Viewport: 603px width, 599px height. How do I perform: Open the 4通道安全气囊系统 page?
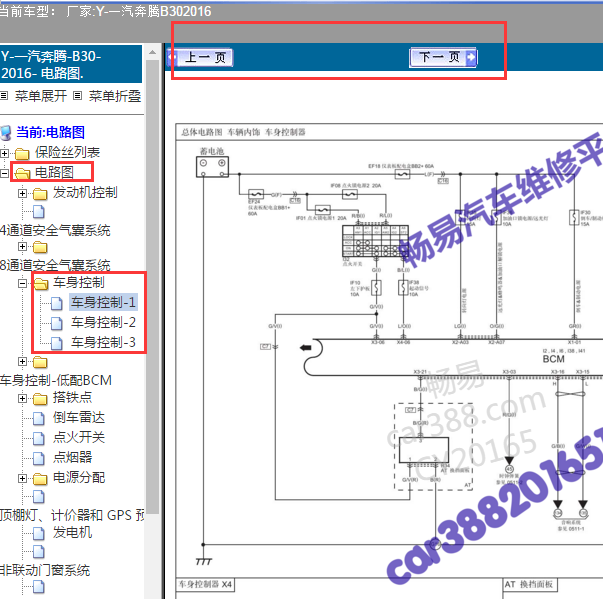(x=55, y=230)
